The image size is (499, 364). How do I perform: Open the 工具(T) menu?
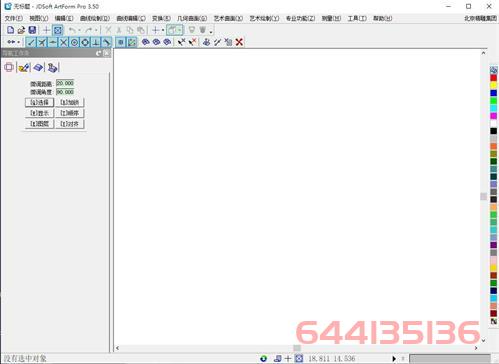point(357,18)
